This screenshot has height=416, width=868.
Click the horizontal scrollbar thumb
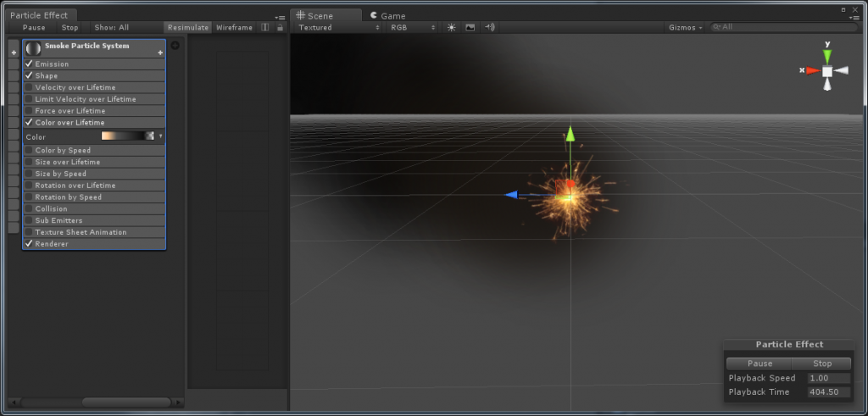(126, 402)
